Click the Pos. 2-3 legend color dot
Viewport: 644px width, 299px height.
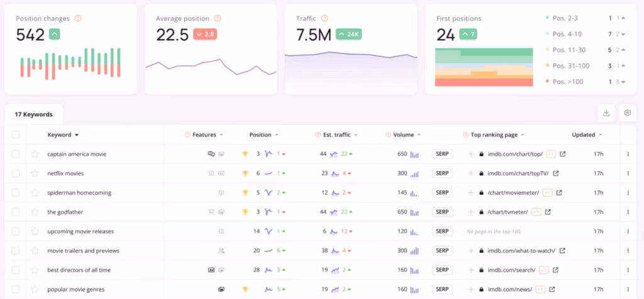coord(548,19)
